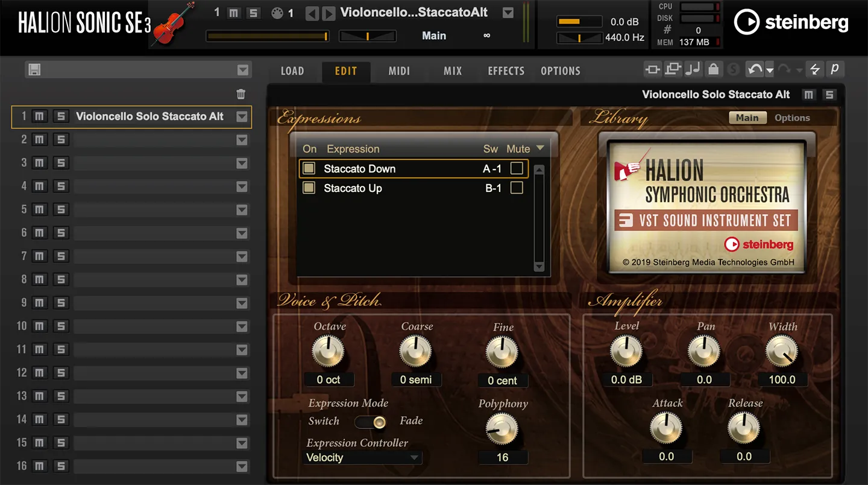
Task: Click the Fine tuning knob
Action: (502, 352)
